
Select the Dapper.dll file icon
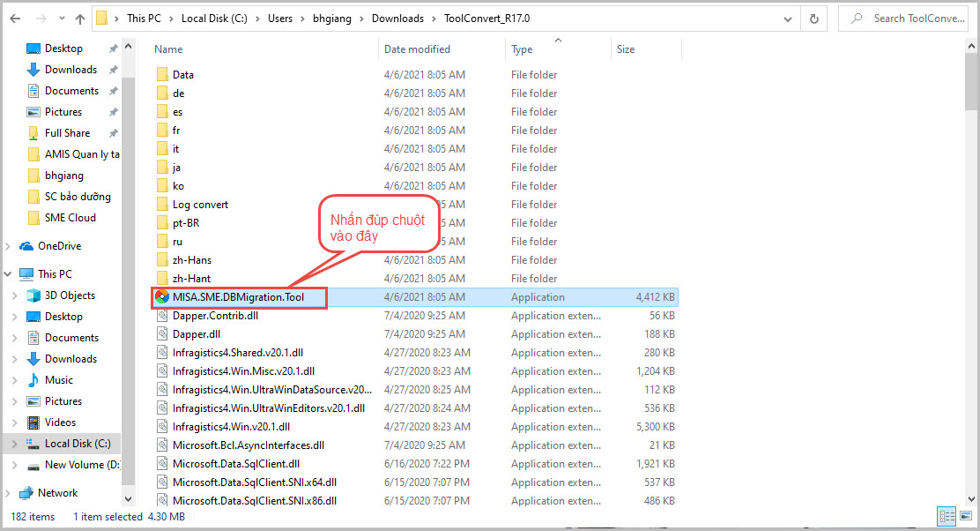[x=162, y=334]
